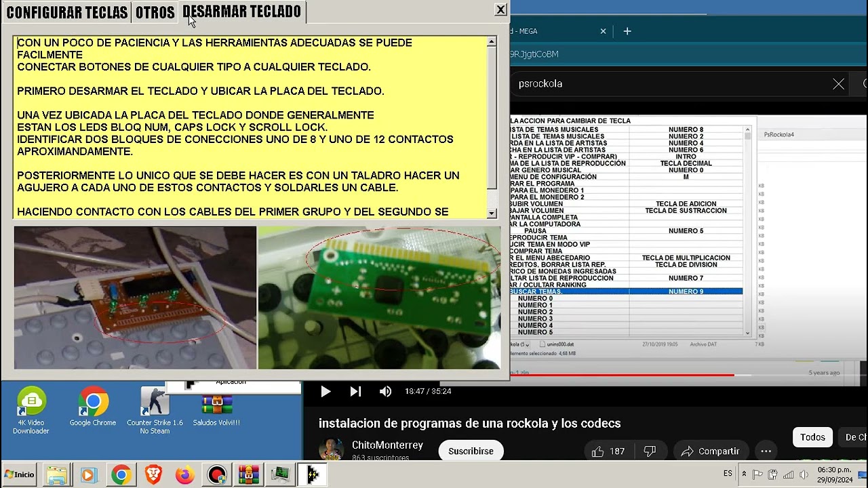Select the highlighted BUSCAR TEMAS row
This screenshot has height=488, width=868.
click(x=627, y=291)
